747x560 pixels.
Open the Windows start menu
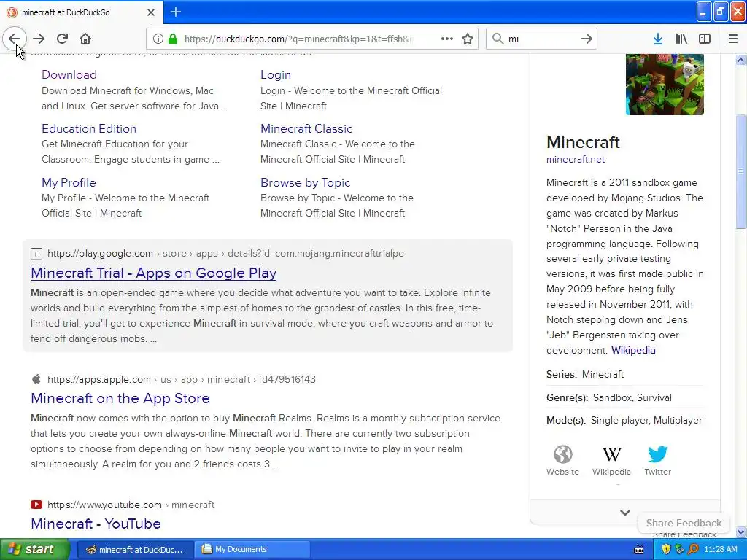tap(34, 549)
